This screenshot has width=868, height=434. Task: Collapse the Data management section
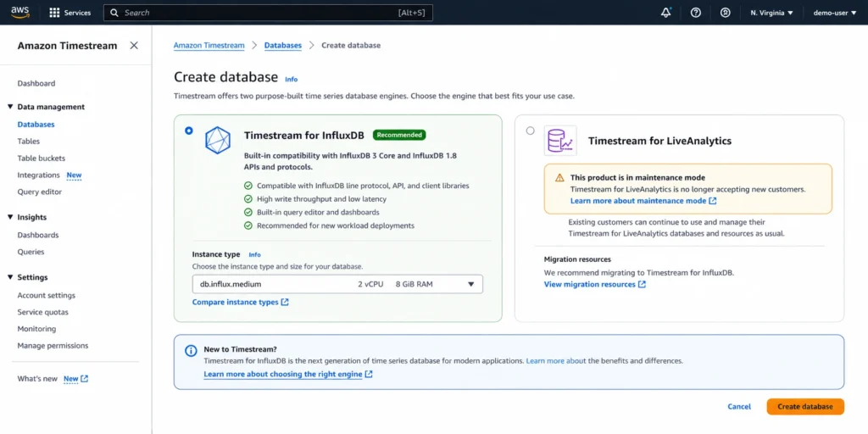point(10,107)
